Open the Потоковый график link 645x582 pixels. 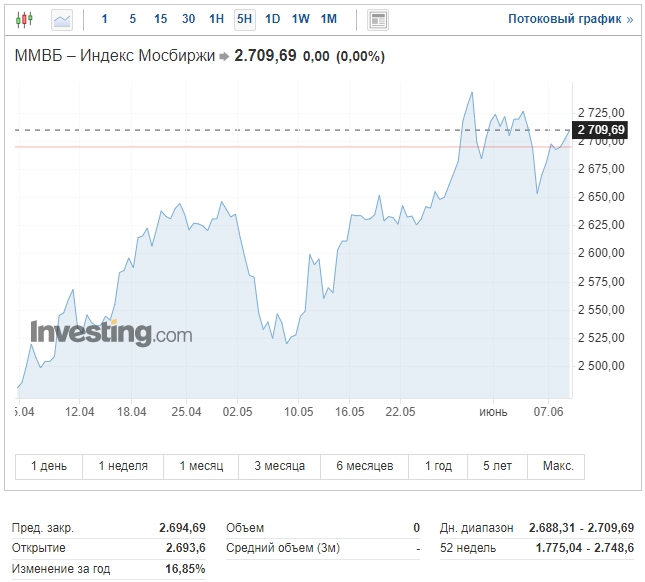(x=571, y=19)
